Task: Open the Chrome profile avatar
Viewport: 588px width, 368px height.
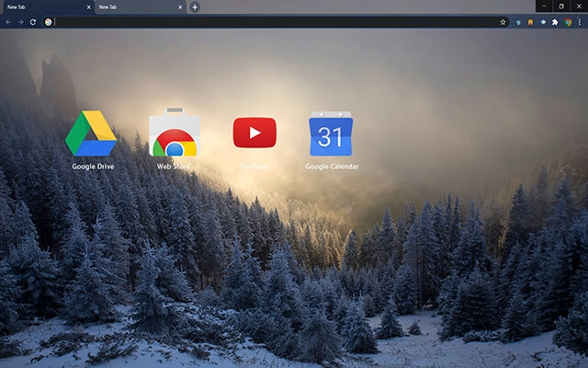Action: tap(568, 22)
